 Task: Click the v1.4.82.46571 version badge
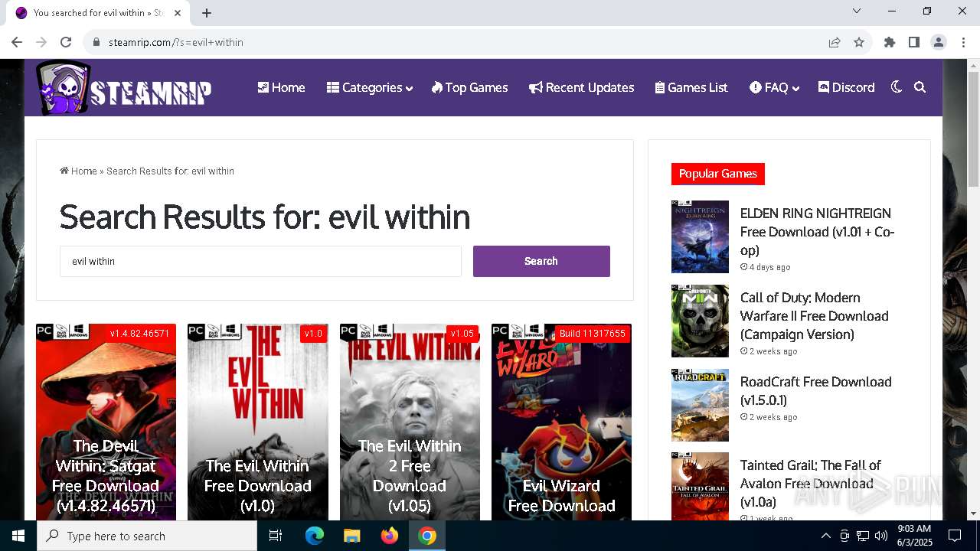(140, 334)
